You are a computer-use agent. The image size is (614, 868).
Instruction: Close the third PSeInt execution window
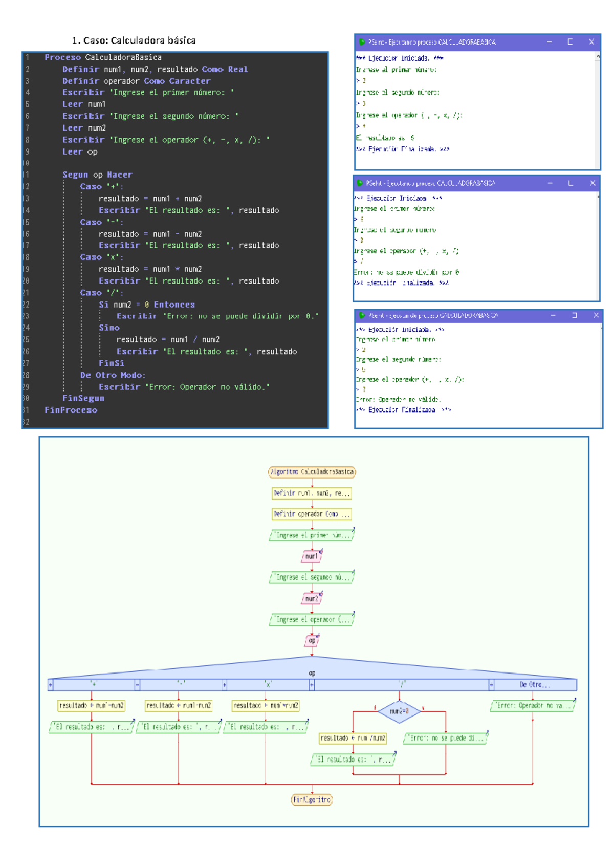(x=596, y=315)
